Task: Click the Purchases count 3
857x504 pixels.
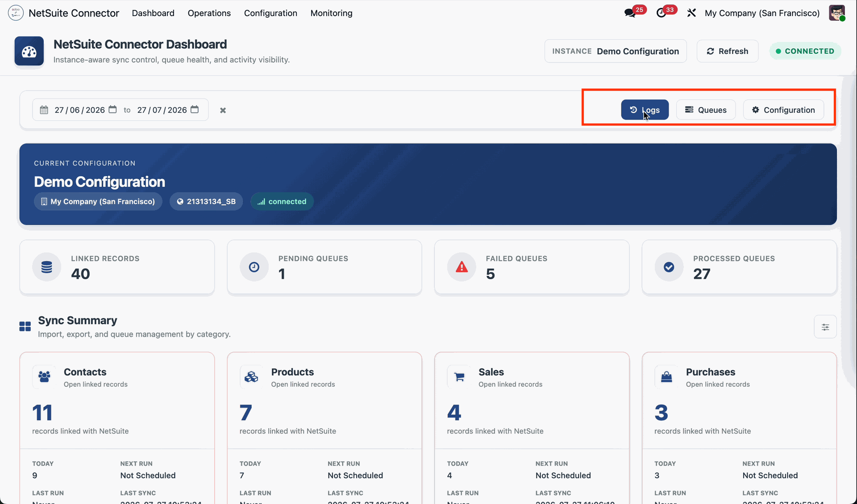Action: click(661, 413)
